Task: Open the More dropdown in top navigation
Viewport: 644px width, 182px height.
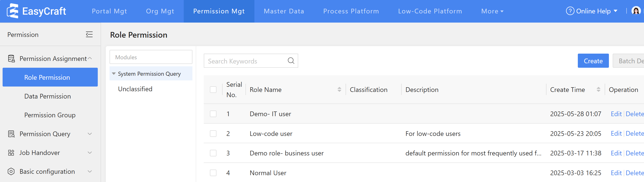Action: point(492,11)
